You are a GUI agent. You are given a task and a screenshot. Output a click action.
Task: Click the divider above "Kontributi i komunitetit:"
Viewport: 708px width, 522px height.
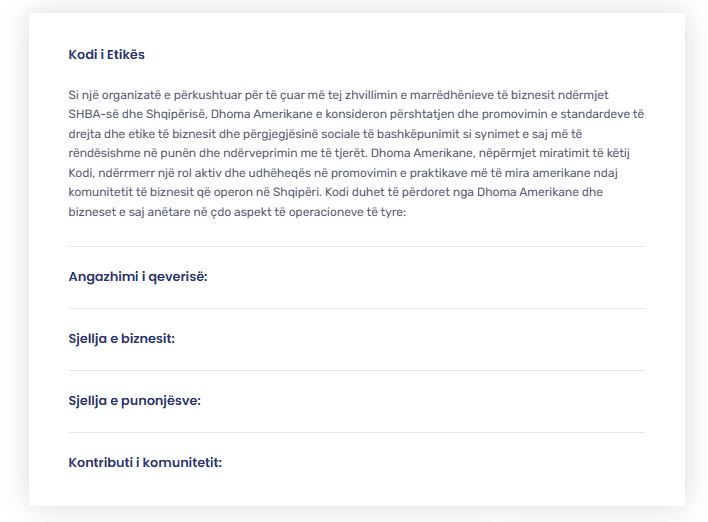click(x=357, y=432)
